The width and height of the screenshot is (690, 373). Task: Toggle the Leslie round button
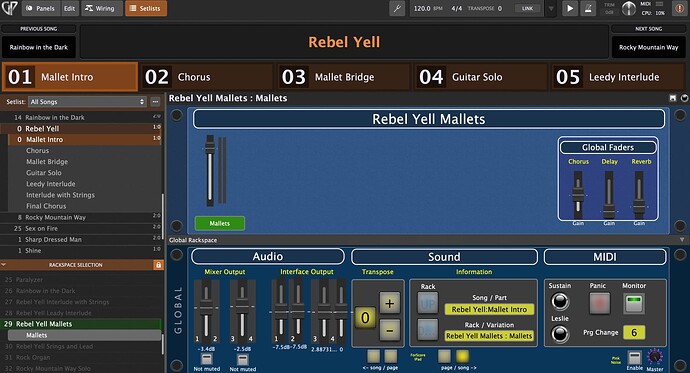pos(560,334)
